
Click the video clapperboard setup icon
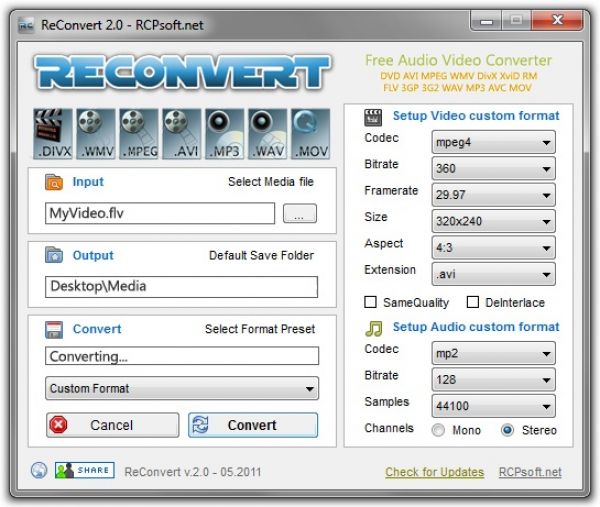tap(373, 117)
